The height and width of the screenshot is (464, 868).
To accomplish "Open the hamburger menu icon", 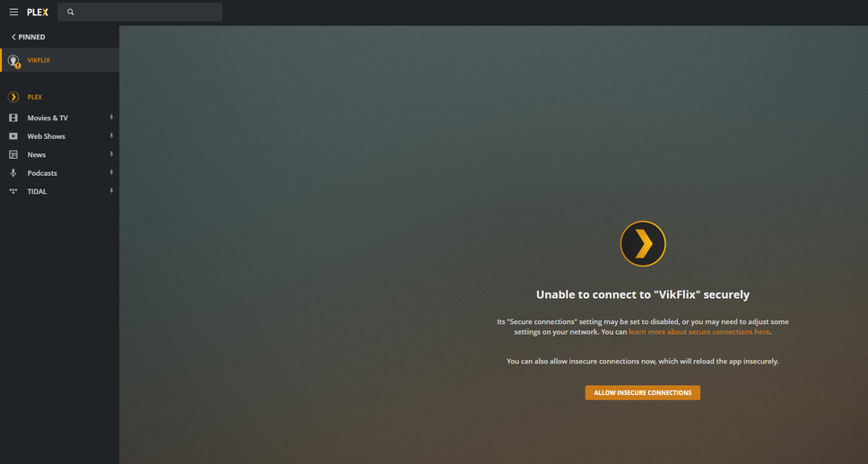I will pos(13,12).
